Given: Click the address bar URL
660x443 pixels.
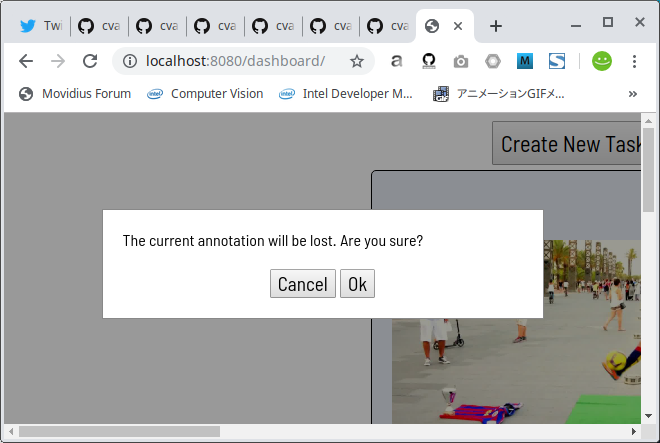Looking at the screenshot, I should pos(235,61).
